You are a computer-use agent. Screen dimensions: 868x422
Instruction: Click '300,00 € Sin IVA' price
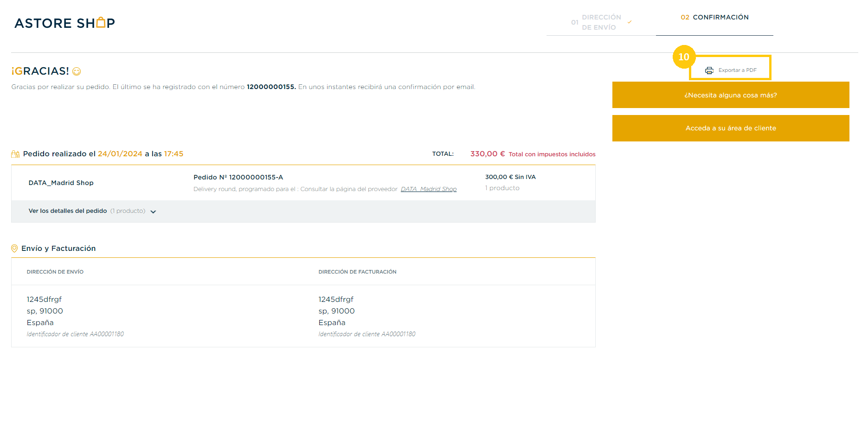(510, 177)
